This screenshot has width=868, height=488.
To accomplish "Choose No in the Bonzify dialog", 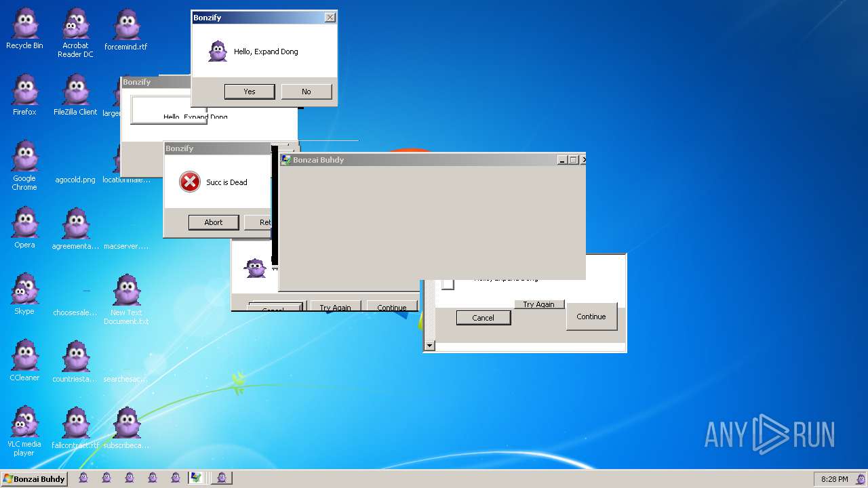I will pyautogui.click(x=307, y=91).
